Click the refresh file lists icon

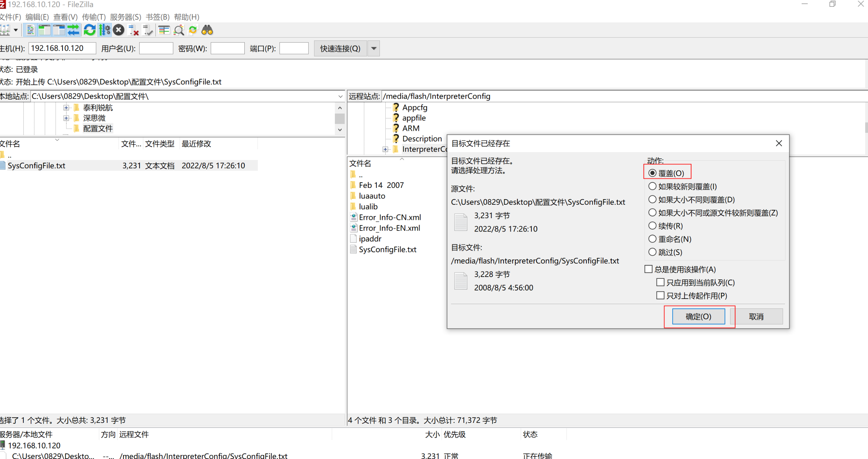point(89,30)
